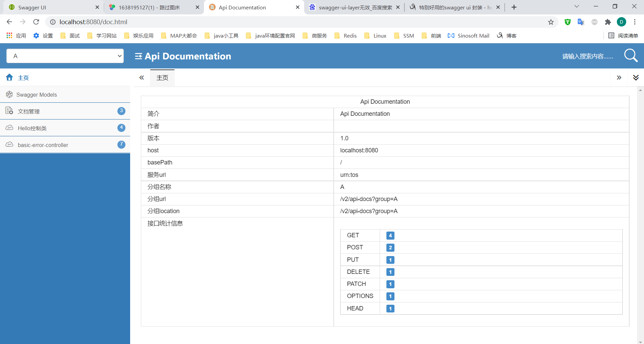The image size is (644, 344).
Task: Click the green shield extension icon
Action: [x=568, y=22]
